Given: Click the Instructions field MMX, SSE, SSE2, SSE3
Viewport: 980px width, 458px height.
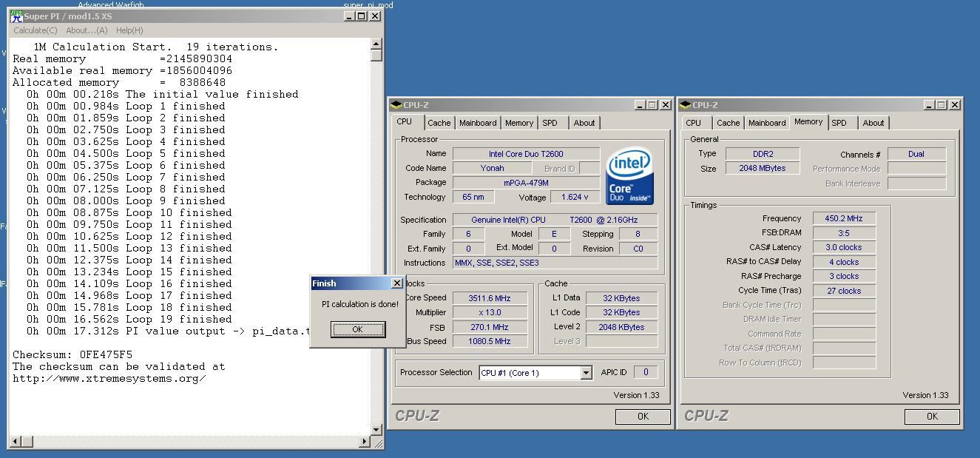Looking at the screenshot, I should tap(555, 263).
